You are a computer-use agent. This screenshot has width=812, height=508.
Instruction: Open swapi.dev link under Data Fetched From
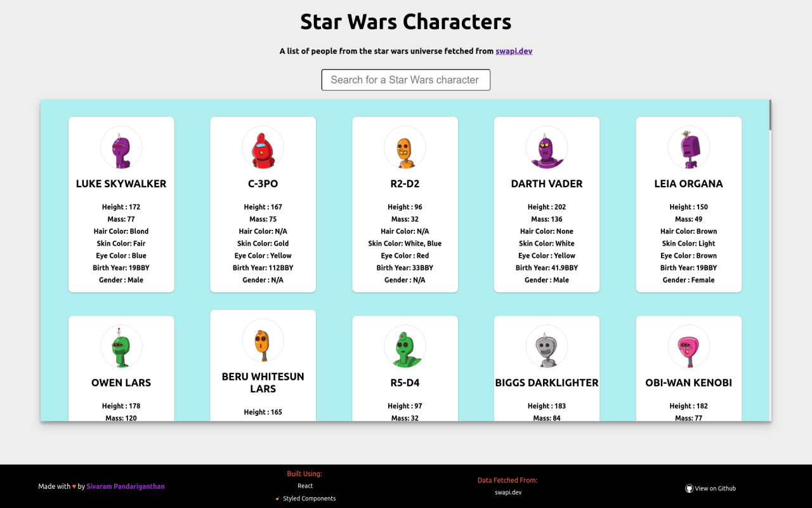pyautogui.click(x=508, y=492)
